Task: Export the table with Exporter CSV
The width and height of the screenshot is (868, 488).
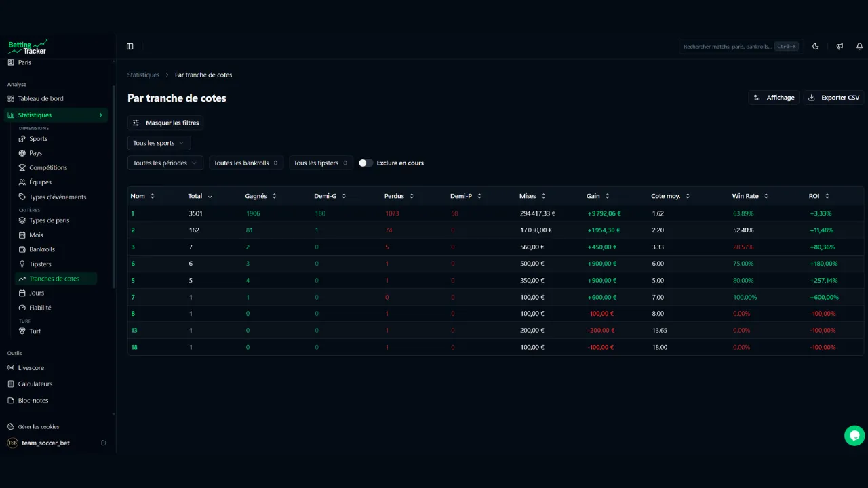Action: 834,98
